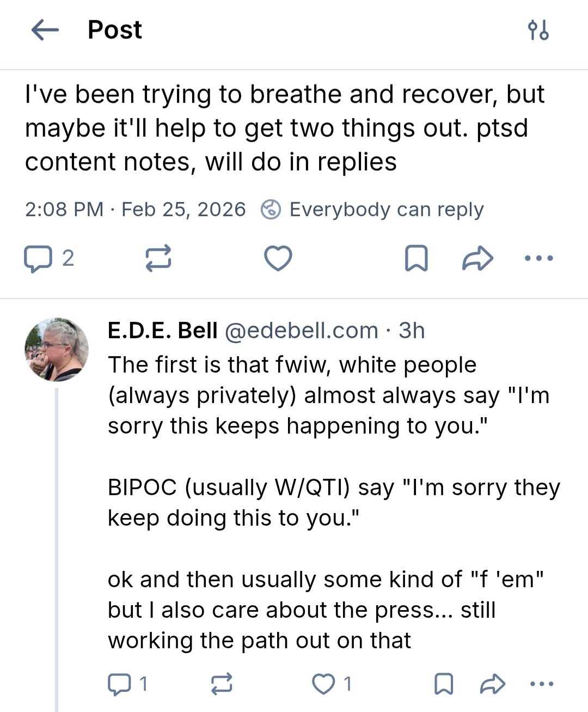The height and width of the screenshot is (712, 588).
Task: Like the main post with heart
Action: 278,258
